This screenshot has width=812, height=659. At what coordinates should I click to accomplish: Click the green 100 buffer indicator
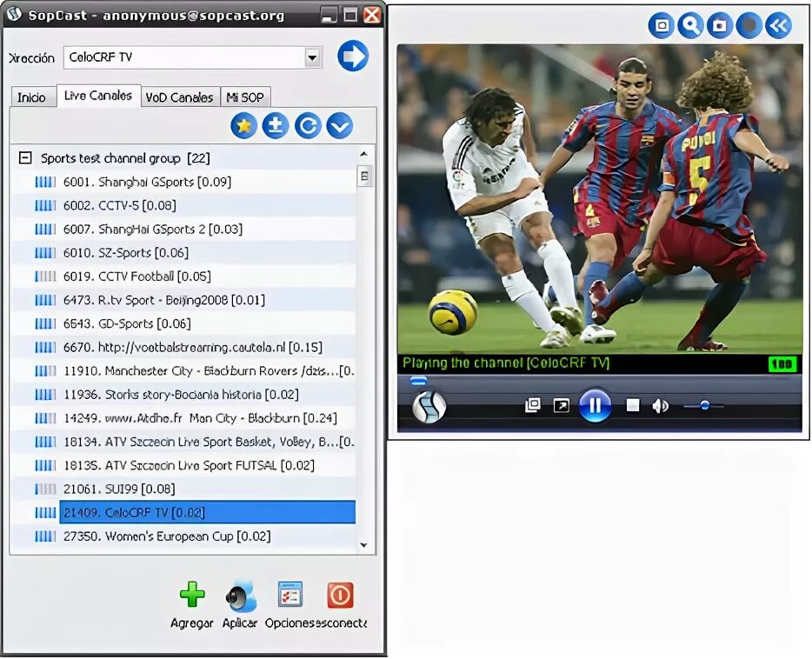[x=782, y=364]
